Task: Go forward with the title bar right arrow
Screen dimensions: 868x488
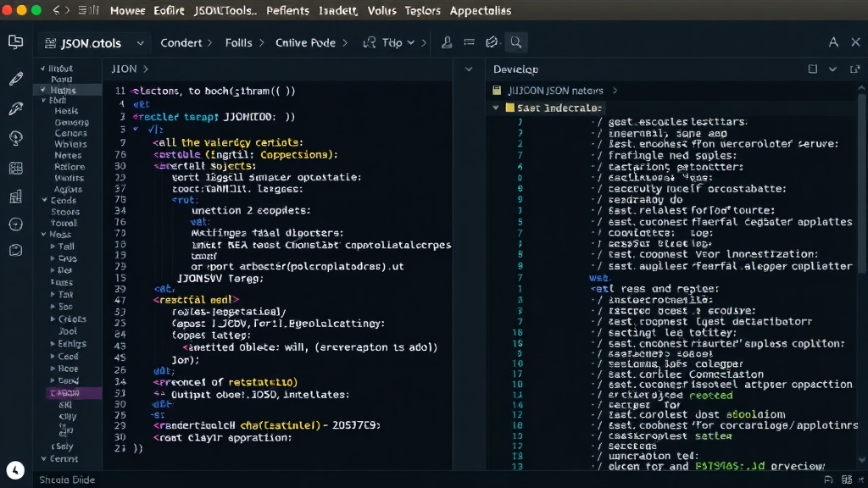Action: pyautogui.click(x=67, y=10)
